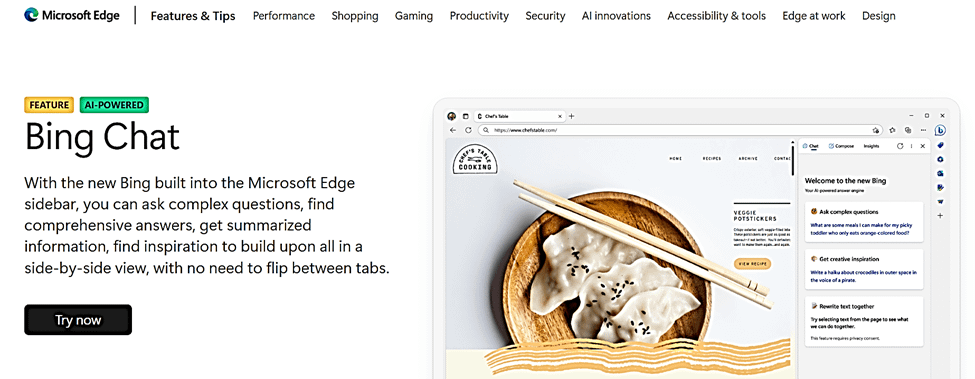Open the Performance menu item

tap(284, 16)
